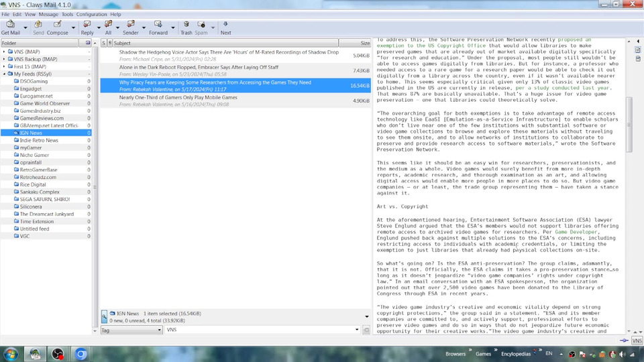Screen dimensions: 644x362
Task: Select the Siliconera feed folder
Action: [x=31, y=207]
